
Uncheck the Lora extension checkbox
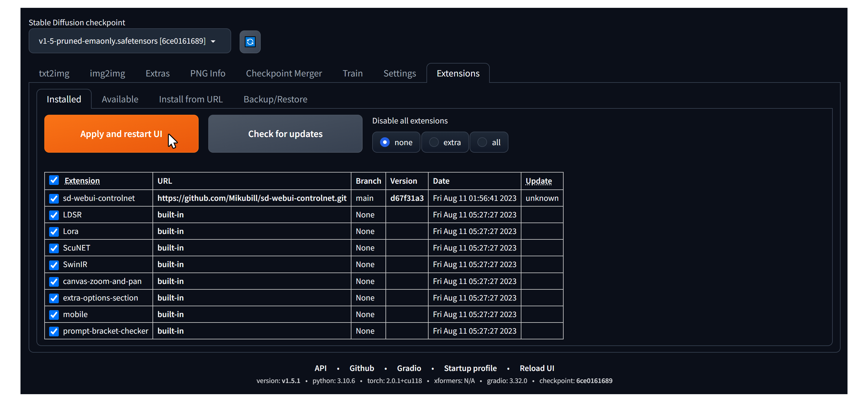click(54, 231)
